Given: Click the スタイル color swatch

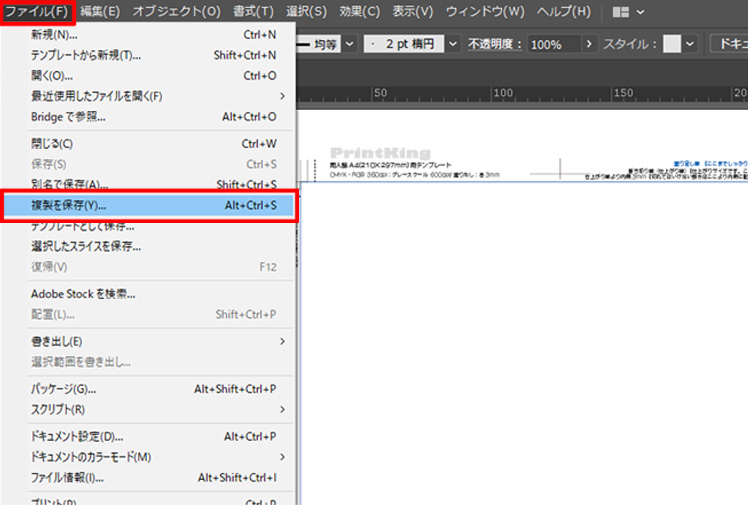Looking at the screenshot, I should click(x=672, y=45).
